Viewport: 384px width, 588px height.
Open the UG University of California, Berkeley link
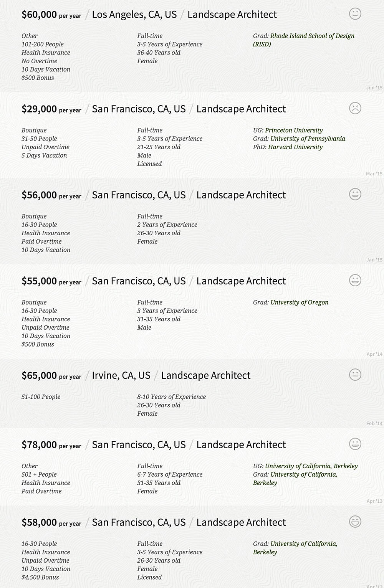(311, 466)
